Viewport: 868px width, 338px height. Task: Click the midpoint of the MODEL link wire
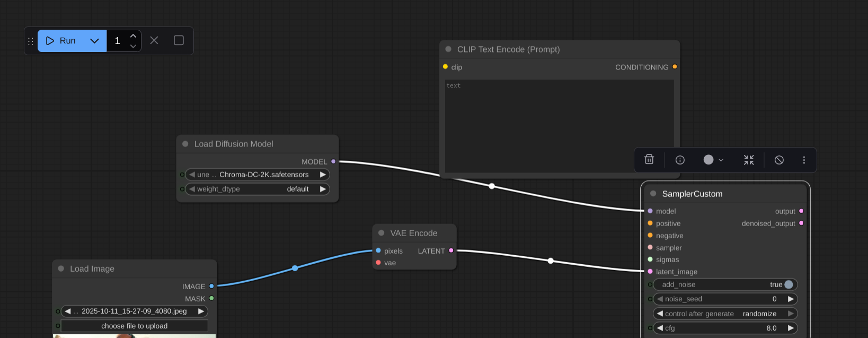click(x=492, y=186)
